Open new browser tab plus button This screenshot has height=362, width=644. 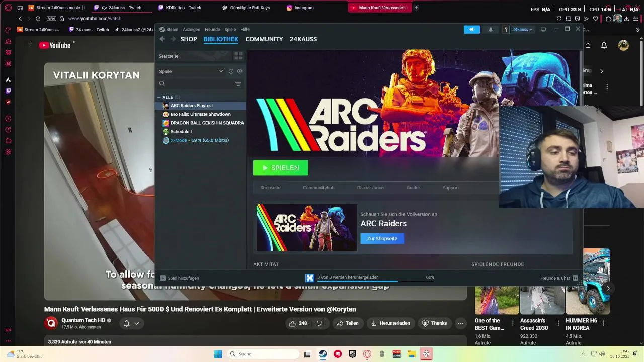pos(416,8)
